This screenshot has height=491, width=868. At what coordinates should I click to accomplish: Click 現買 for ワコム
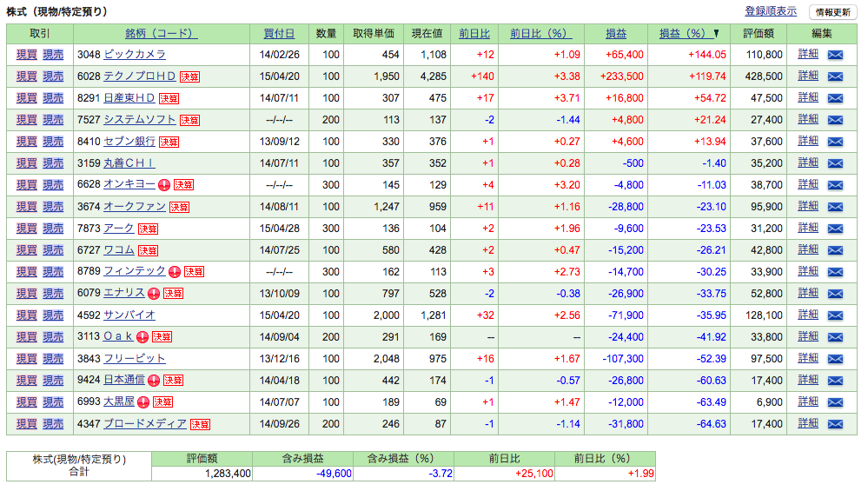click(x=27, y=250)
